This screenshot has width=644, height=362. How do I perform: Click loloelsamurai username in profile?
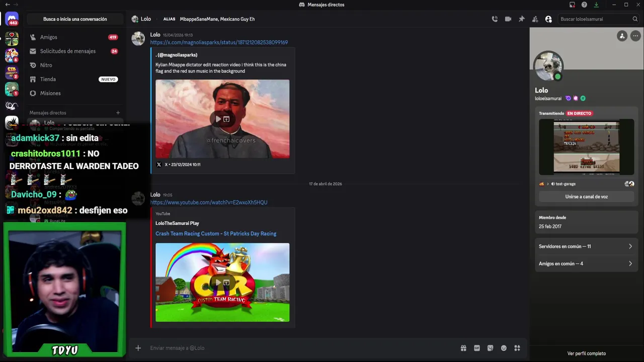[548, 99]
